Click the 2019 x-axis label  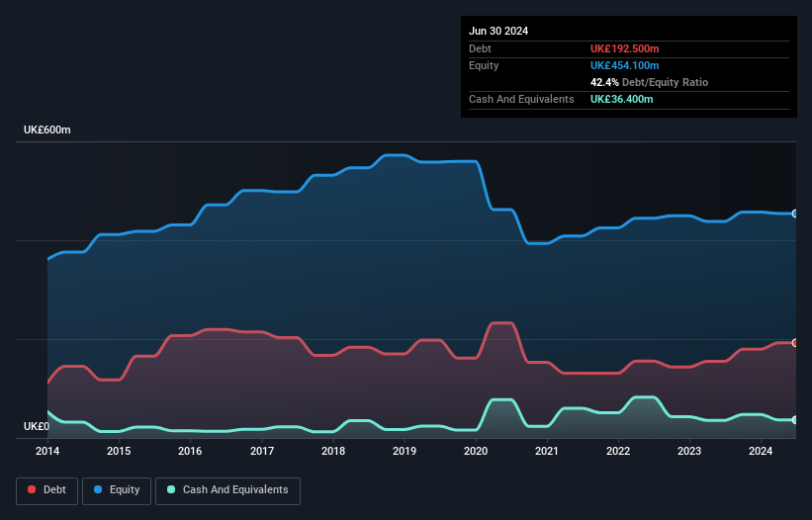(x=405, y=451)
